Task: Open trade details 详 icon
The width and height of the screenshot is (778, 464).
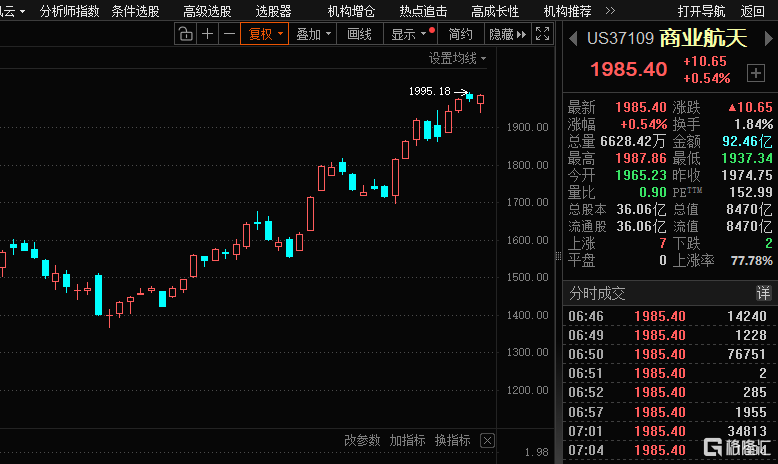Action: (x=763, y=293)
